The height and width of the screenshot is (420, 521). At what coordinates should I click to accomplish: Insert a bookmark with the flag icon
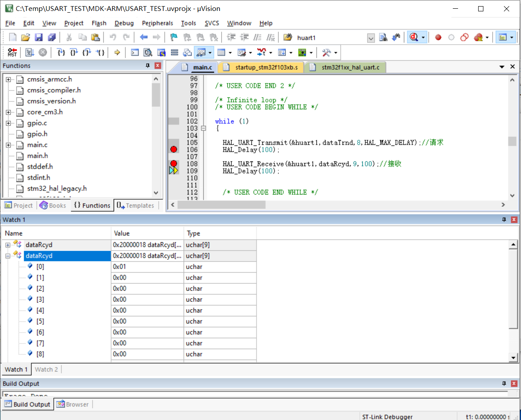coord(174,37)
